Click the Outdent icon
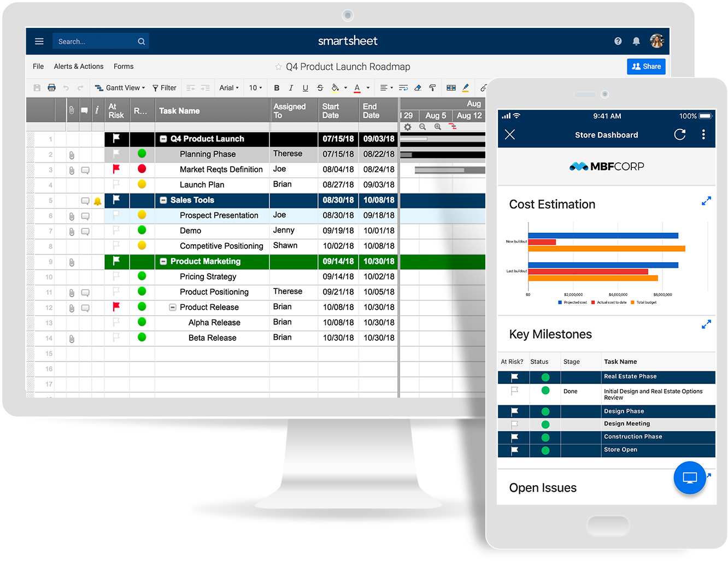The width and height of the screenshot is (728, 561). [191, 88]
